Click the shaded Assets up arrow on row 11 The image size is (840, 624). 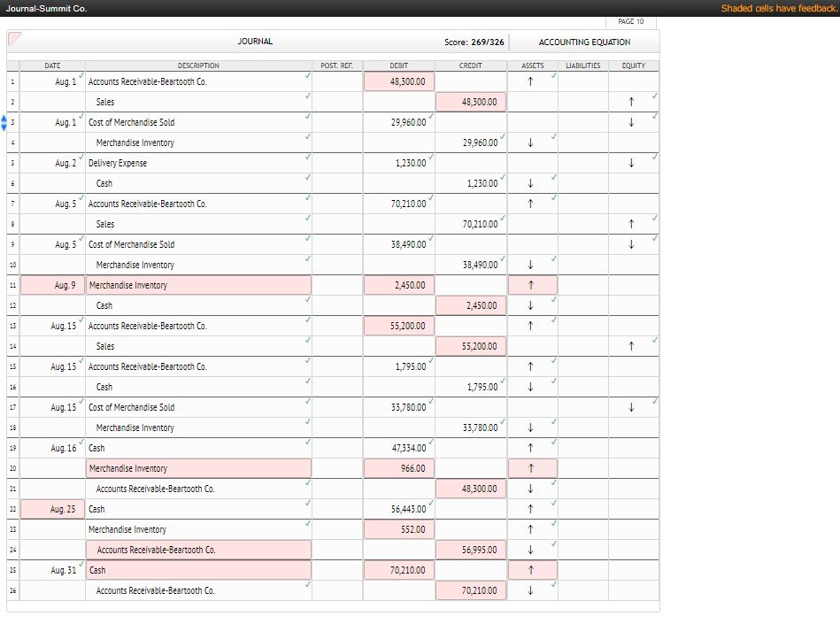pos(533,285)
